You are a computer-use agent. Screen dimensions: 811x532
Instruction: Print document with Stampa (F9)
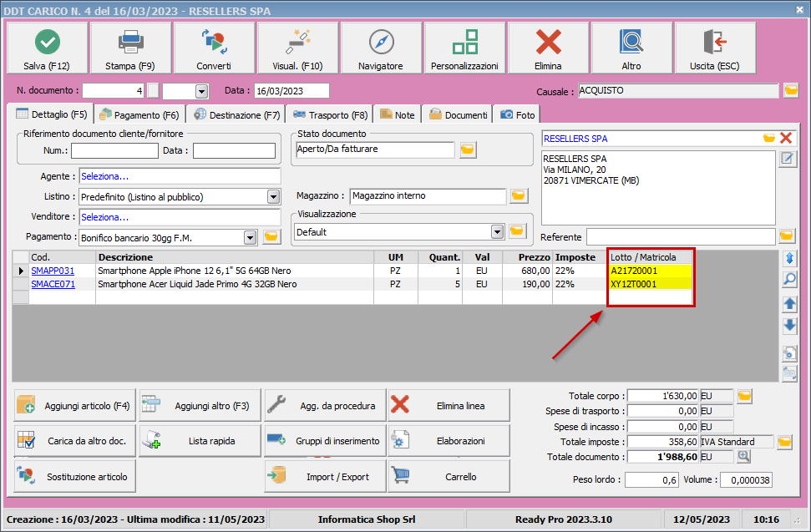[x=130, y=48]
